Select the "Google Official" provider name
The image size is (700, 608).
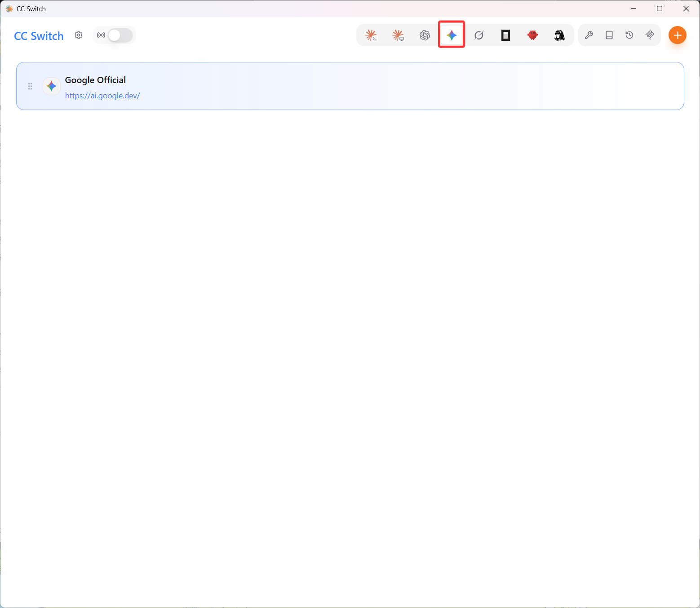tap(95, 80)
